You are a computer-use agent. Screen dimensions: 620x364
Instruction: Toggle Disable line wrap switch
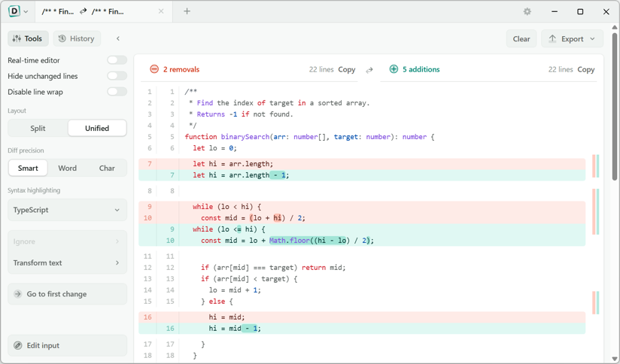(117, 92)
